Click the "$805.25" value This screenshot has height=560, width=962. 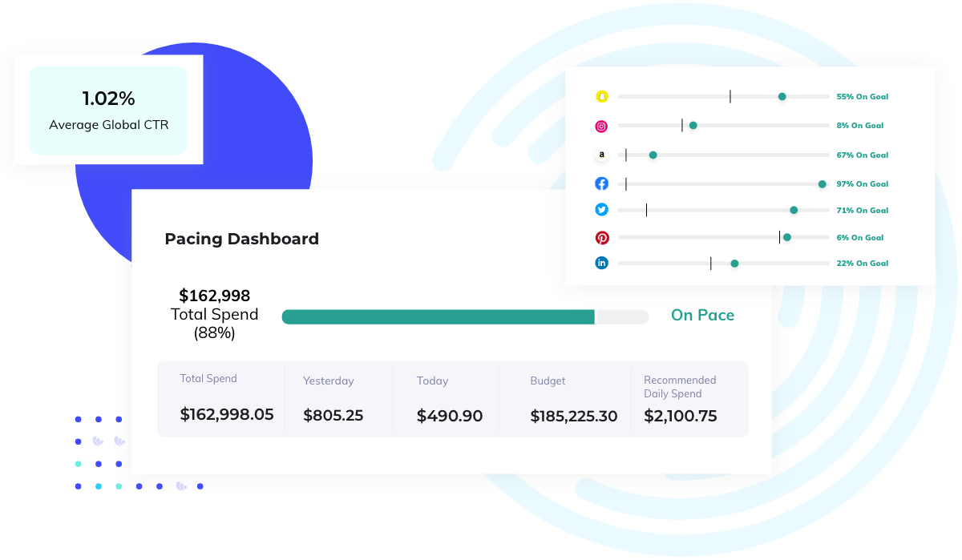pyautogui.click(x=333, y=416)
